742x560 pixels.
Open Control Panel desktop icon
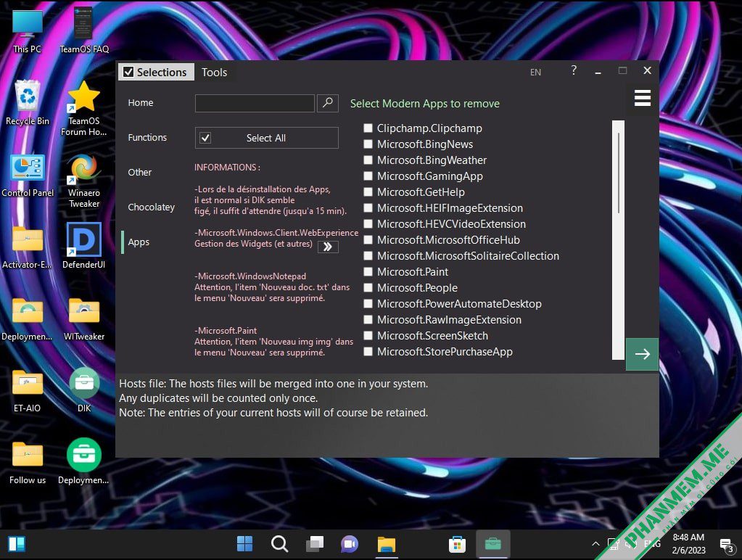(28, 175)
